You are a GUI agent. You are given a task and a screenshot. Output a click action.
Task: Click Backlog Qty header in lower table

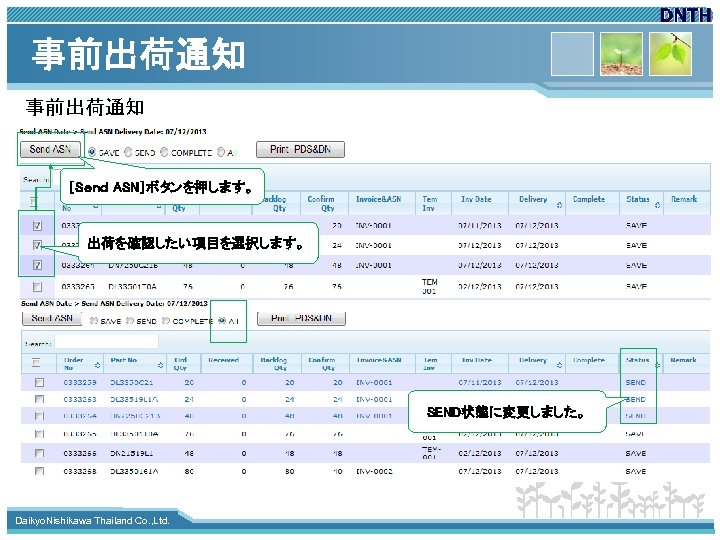(x=274, y=364)
